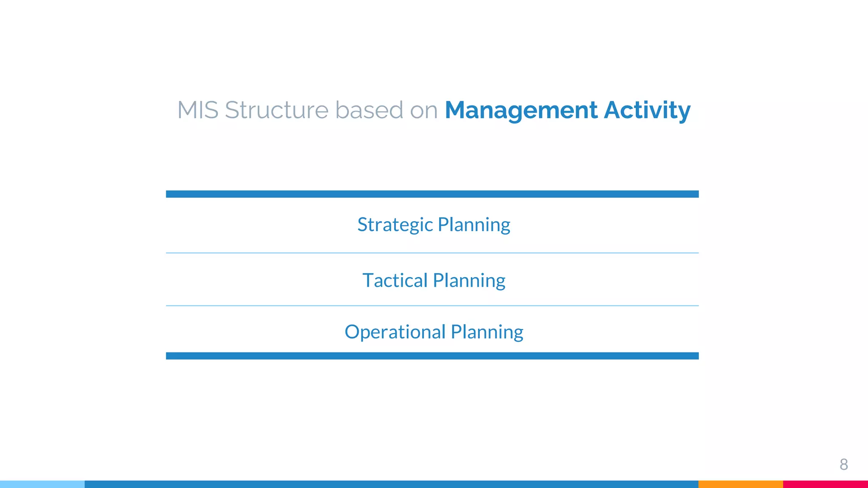Click the orange footer segment

pyautogui.click(x=740, y=484)
